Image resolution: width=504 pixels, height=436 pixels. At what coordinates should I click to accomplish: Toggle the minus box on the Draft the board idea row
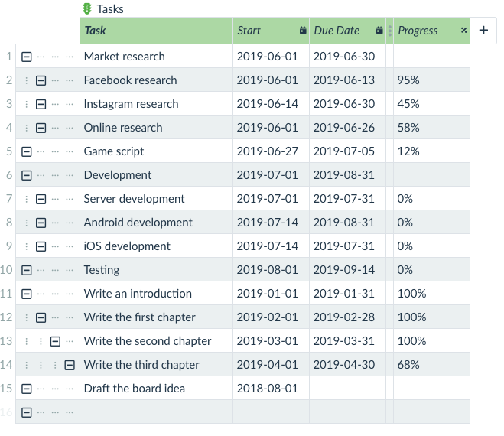(27, 389)
